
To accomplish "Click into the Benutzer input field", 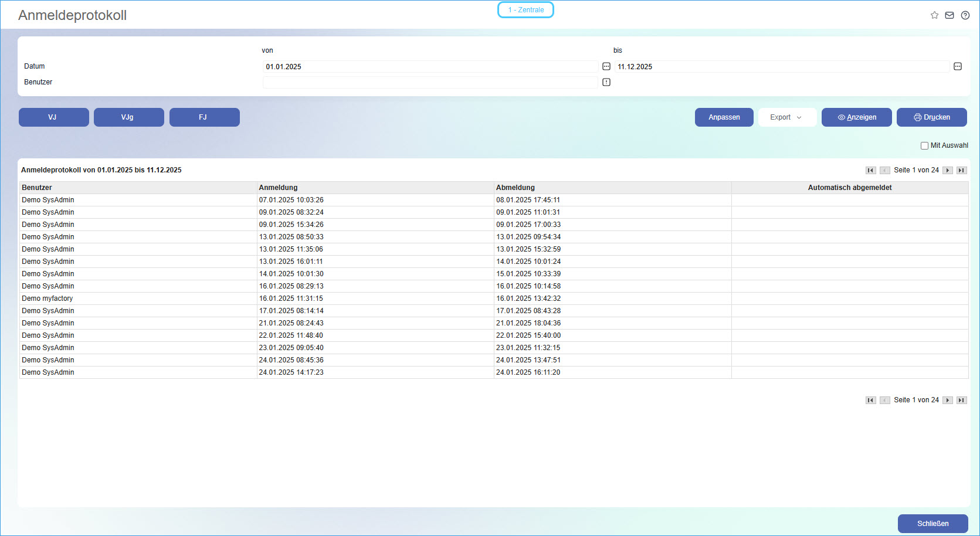I will point(430,83).
